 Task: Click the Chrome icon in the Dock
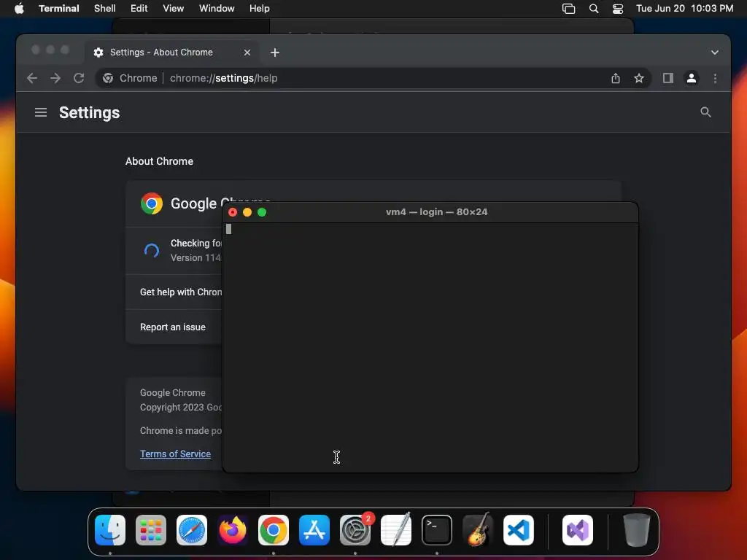coord(274,530)
